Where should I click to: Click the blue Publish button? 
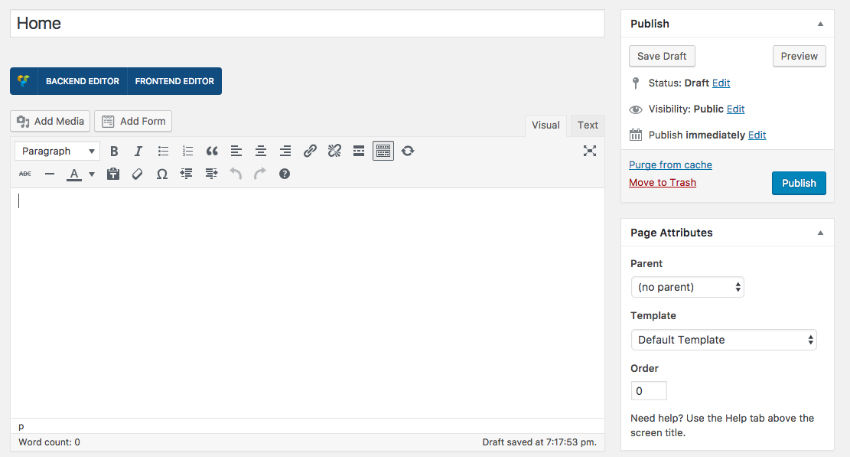799,183
